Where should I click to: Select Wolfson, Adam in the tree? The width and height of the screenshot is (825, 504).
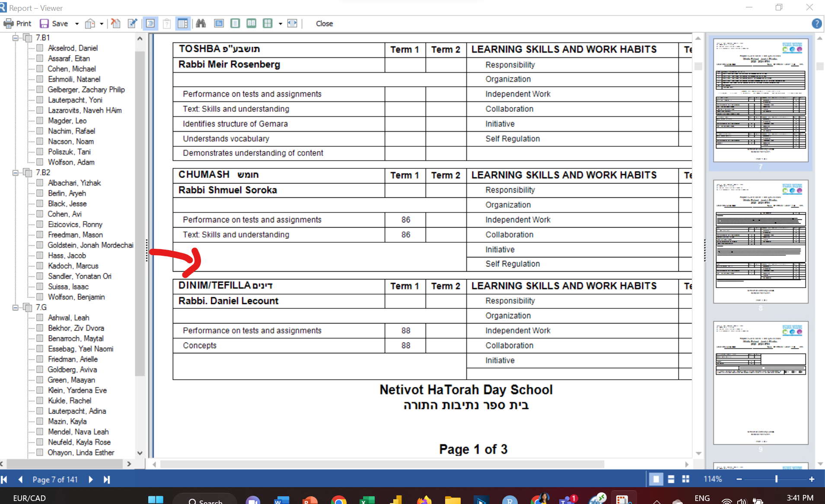click(71, 162)
